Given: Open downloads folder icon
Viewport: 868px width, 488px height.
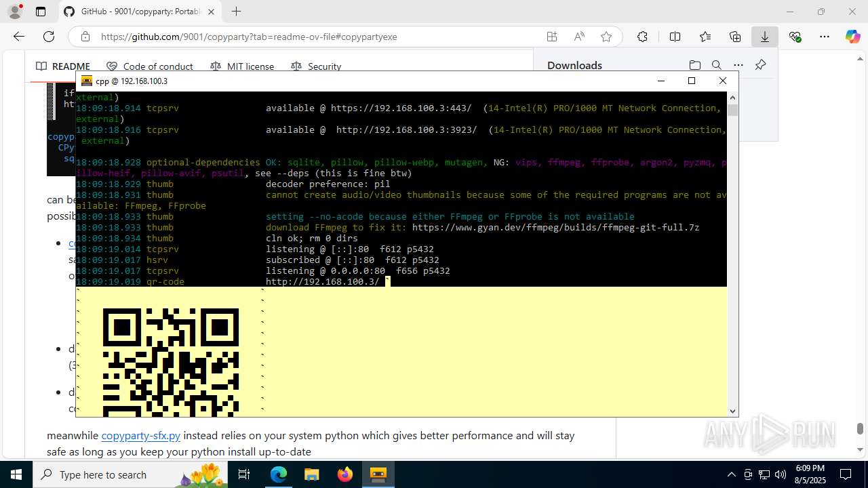Looking at the screenshot, I should pyautogui.click(x=694, y=65).
